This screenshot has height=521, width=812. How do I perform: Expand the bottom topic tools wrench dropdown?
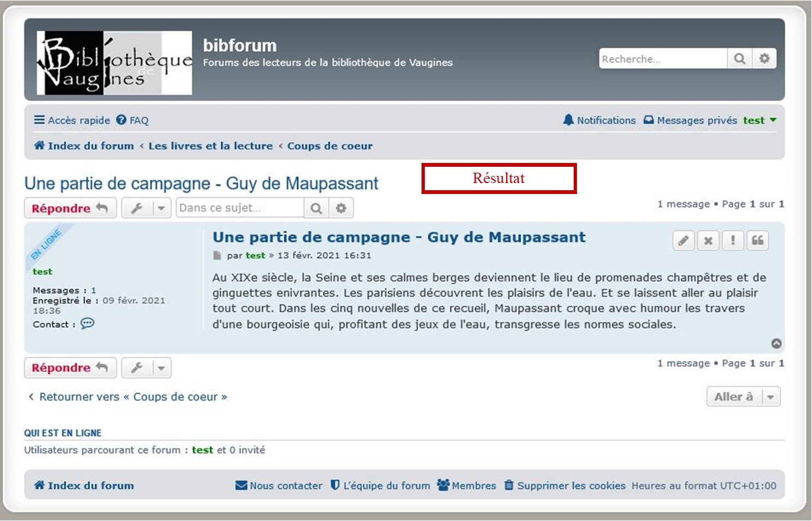(x=146, y=368)
